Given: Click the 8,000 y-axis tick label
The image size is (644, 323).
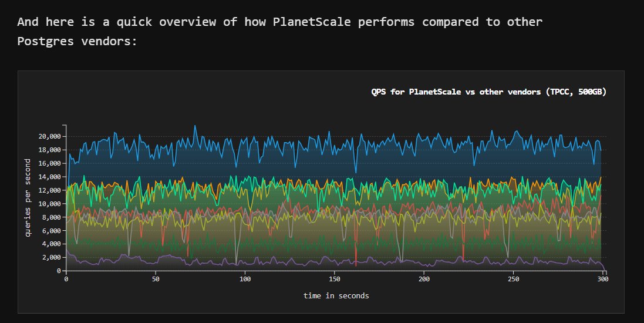Looking at the screenshot, I should [x=51, y=217].
